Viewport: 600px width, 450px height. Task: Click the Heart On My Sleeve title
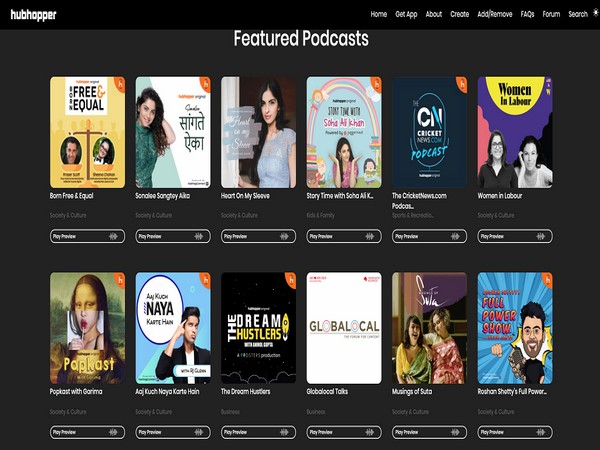[x=245, y=196]
